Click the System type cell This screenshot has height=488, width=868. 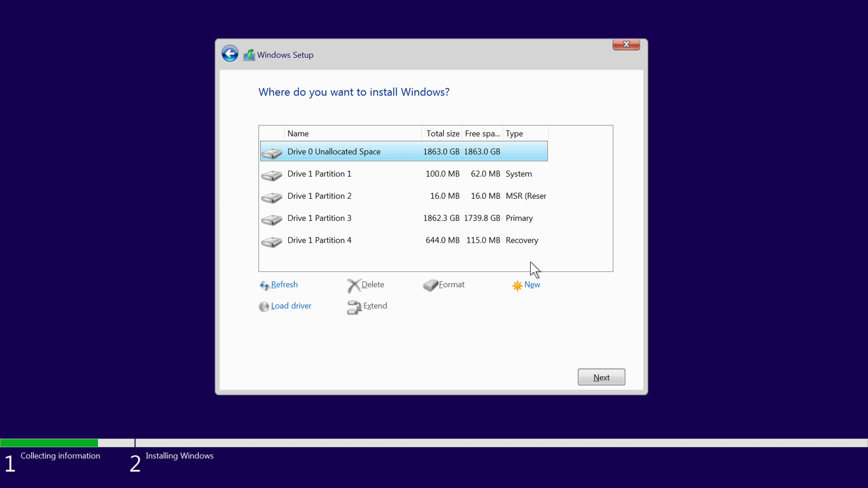(519, 174)
